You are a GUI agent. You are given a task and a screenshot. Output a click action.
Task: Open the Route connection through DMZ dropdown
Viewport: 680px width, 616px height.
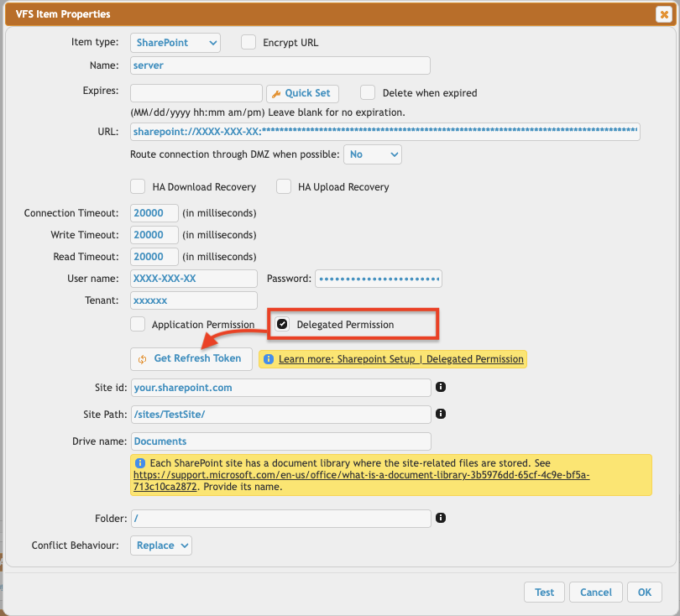click(373, 154)
